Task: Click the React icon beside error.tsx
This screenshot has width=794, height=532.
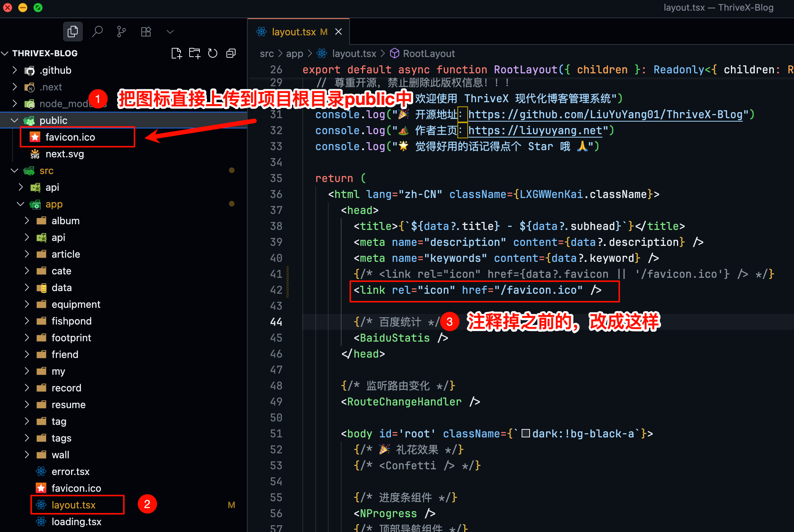Action: (x=41, y=471)
